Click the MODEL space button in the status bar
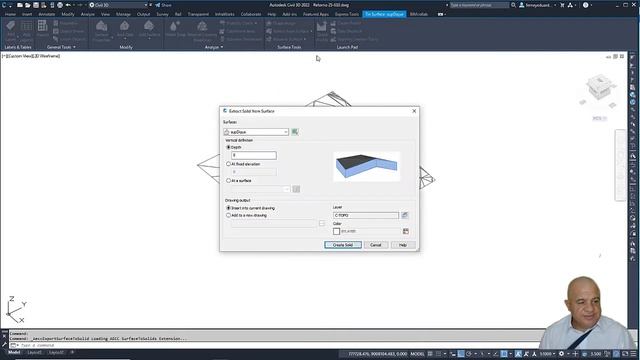640x360 pixels. [417, 354]
